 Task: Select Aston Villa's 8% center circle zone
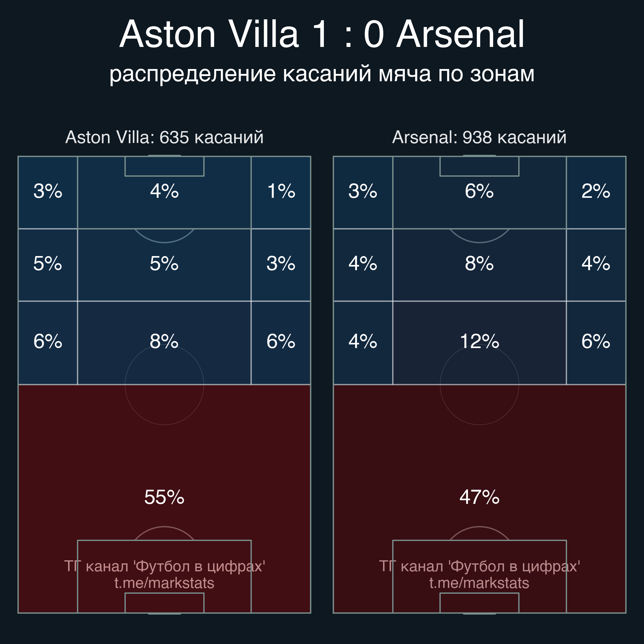pyautogui.click(x=164, y=343)
